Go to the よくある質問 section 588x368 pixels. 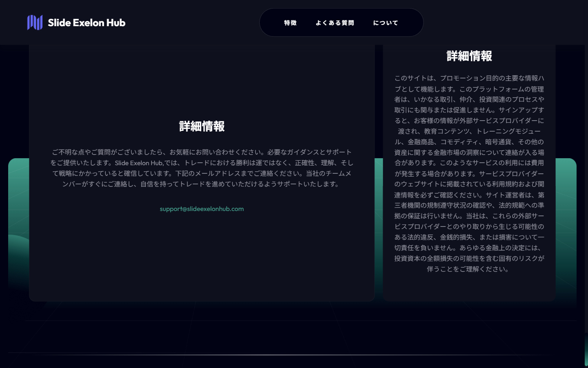(335, 23)
